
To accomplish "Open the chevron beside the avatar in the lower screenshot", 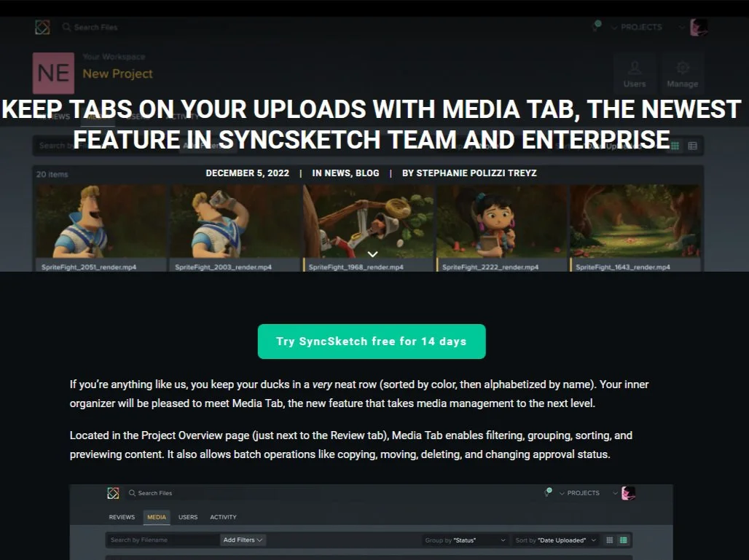I will [615, 493].
